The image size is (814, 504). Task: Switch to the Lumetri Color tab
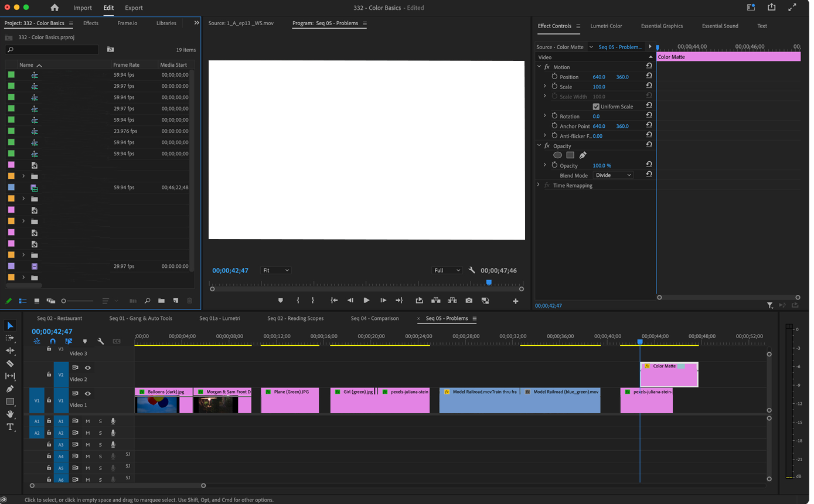(x=606, y=26)
